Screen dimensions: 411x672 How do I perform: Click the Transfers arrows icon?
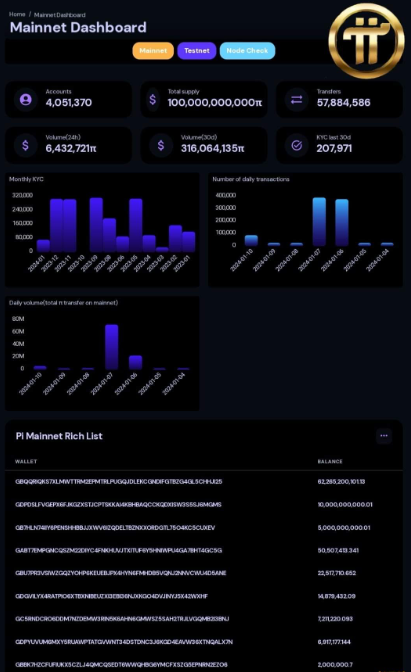[x=297, y=99]
